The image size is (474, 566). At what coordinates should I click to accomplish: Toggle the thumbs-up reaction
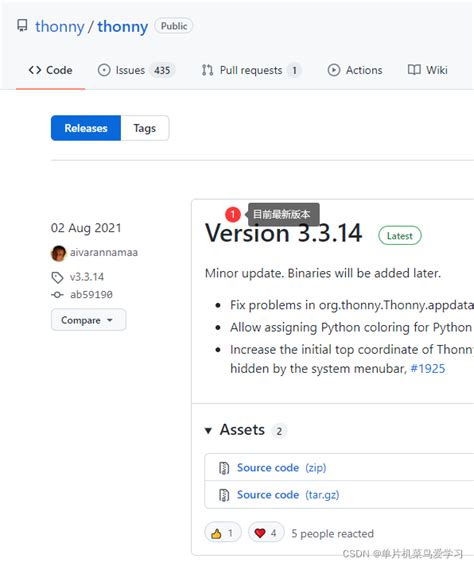pos(223,532)
